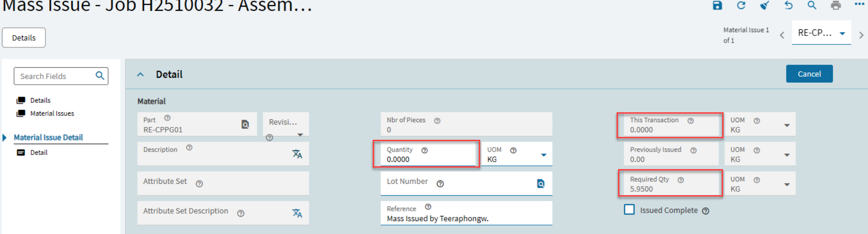The image size is (868, 234).
Task: Click the Details button
Action: click(24, 38)
